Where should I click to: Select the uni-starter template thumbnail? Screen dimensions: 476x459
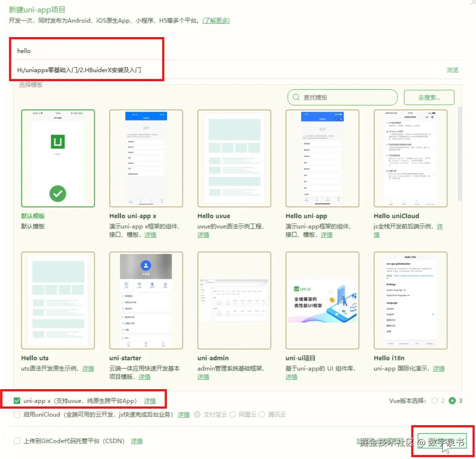point(146,300)
